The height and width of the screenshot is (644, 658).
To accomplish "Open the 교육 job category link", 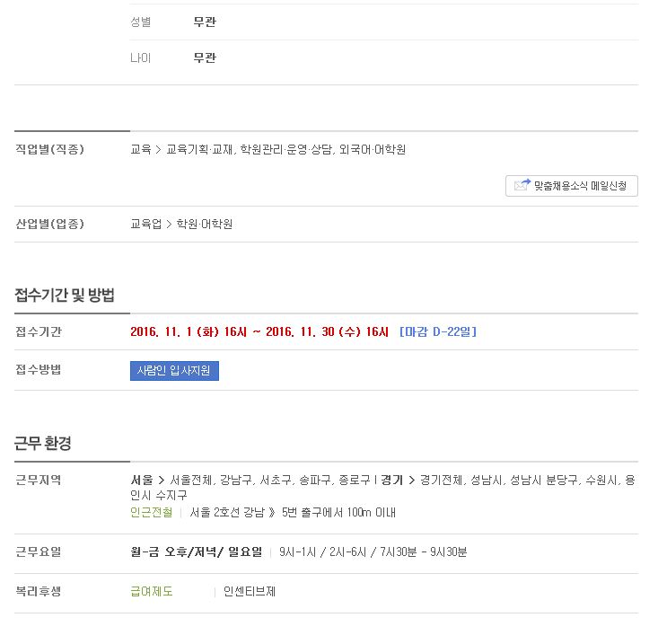I will [141, 149].
